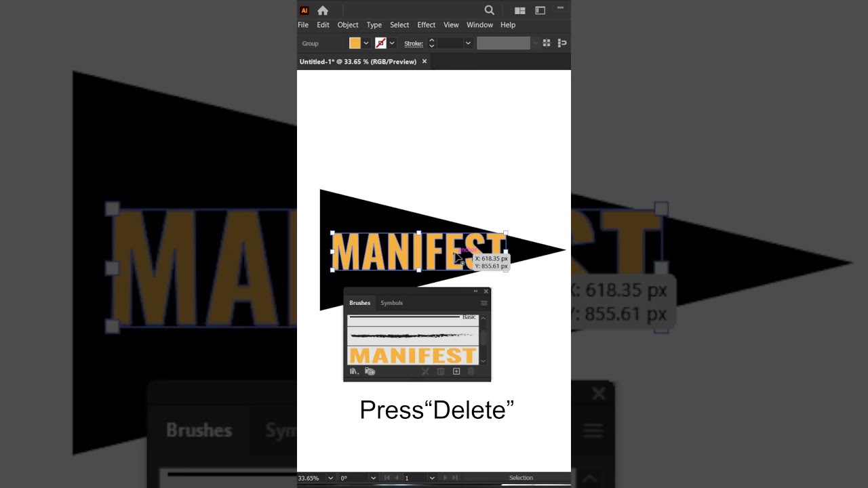The image size is (868, 488).
Task: Expand the Stroke color dropdown arrow
Action: click(392, 43)
